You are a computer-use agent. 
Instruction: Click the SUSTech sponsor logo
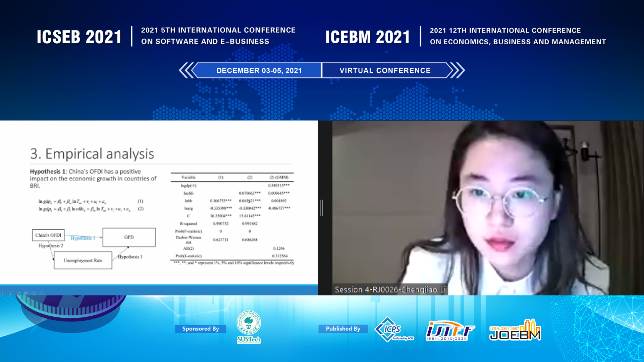click(249, 327)
